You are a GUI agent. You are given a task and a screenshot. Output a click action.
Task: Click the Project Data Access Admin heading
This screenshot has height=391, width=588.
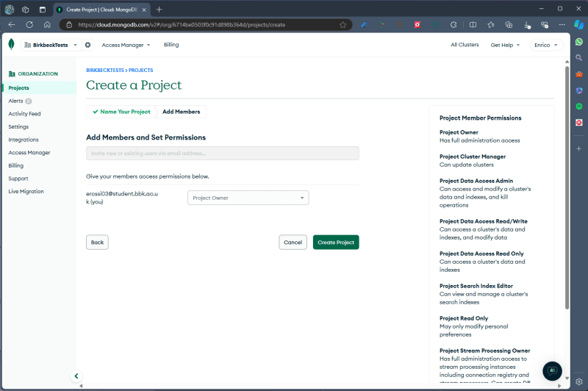pos(476,181)
